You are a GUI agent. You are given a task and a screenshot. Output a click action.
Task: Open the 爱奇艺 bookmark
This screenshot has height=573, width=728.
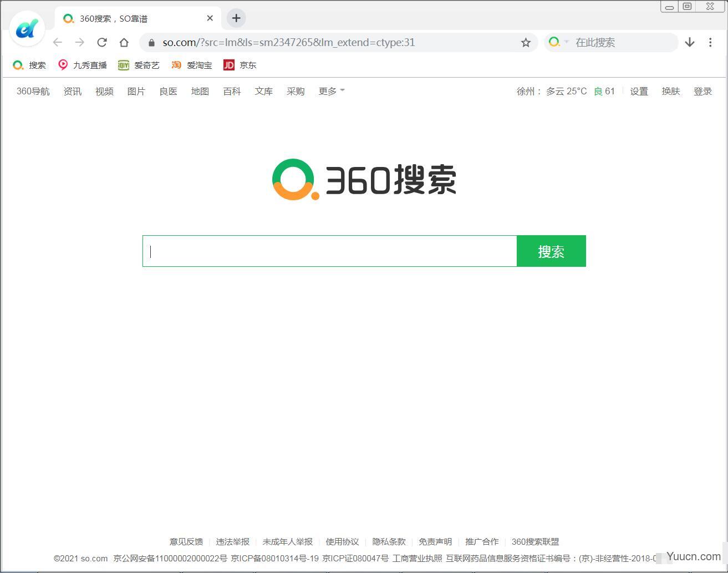(x=139, y=65)
